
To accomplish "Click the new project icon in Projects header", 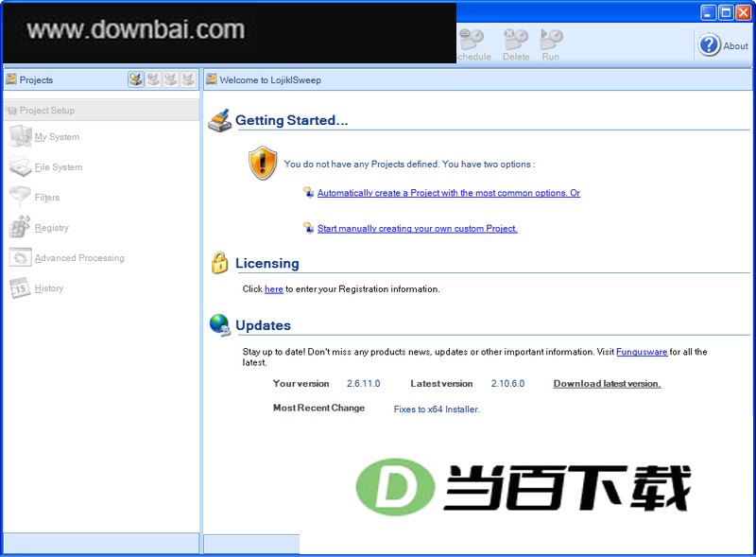I will tap(136, 79).
